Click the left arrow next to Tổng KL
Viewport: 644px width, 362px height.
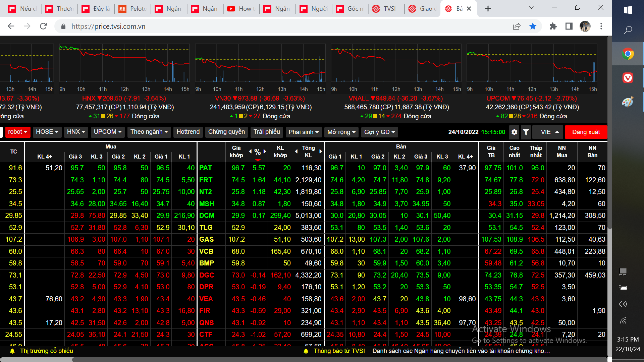(296, 152)
